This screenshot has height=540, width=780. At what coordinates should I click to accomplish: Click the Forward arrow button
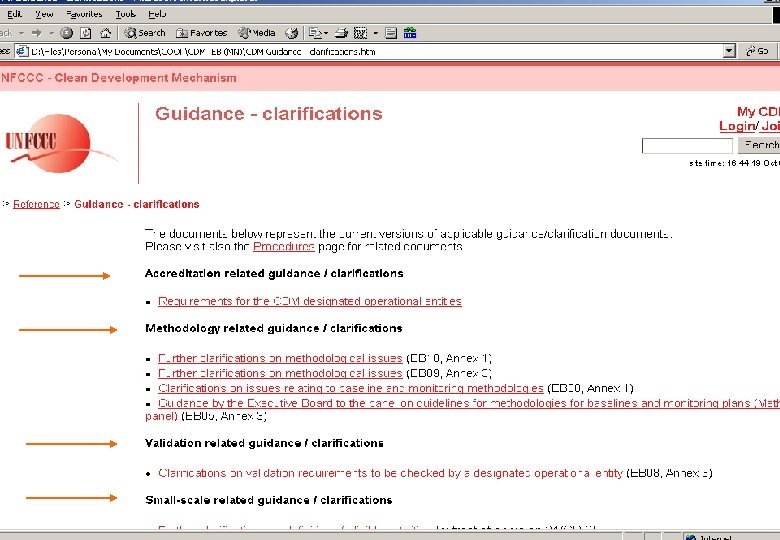[36, 33]
